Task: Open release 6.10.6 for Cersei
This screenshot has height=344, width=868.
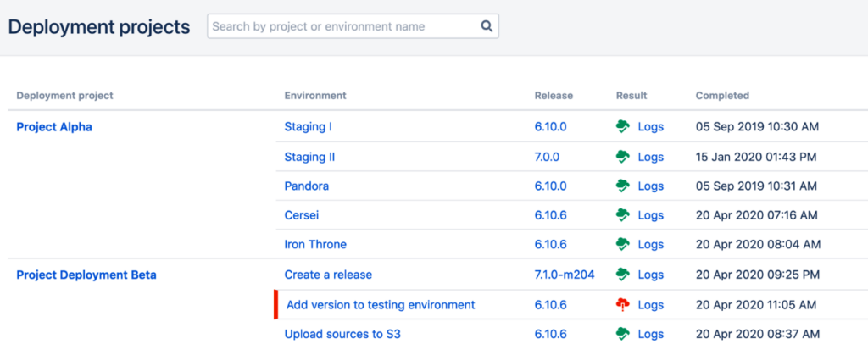Action: click(551, 214)
